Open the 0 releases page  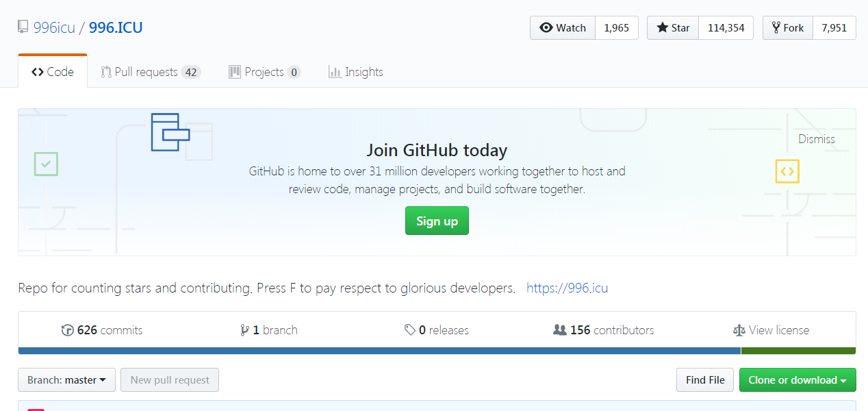437,330
